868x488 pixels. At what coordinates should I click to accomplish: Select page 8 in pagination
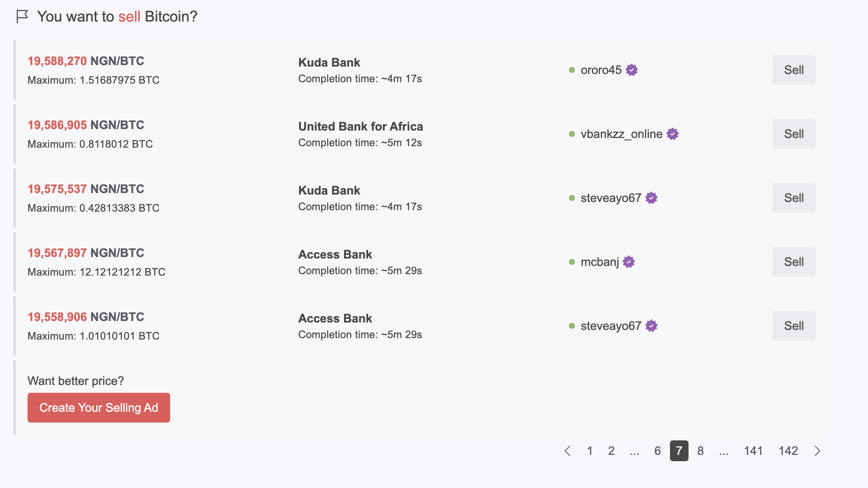click(700, 451)
